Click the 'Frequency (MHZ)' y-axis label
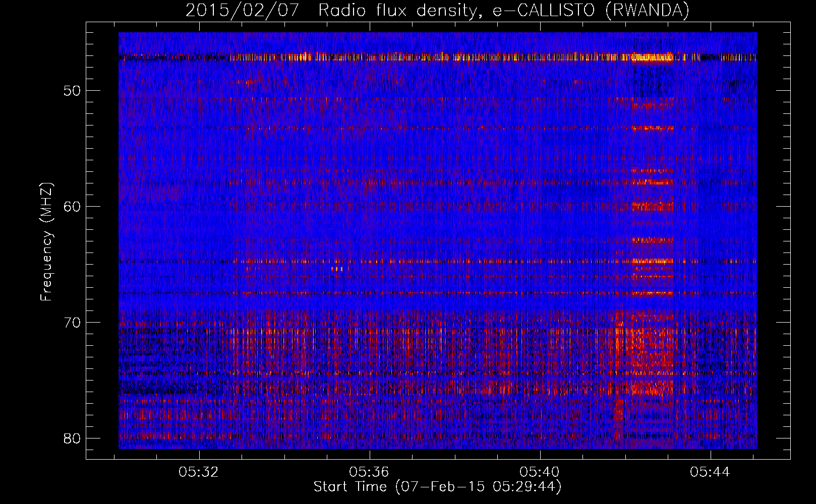Image resolution: width=816 pixels, height=504 pixels. click(x=46, y=242)
